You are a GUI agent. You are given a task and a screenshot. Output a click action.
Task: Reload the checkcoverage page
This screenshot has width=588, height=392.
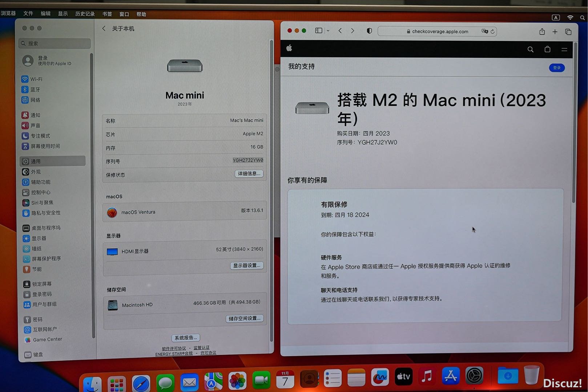(x=492, y=32)
